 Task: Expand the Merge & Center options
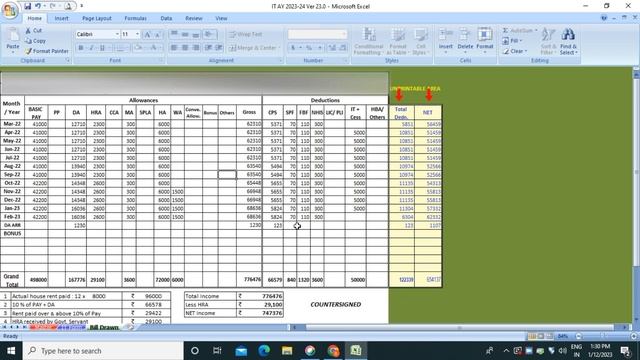click(280, 48)
